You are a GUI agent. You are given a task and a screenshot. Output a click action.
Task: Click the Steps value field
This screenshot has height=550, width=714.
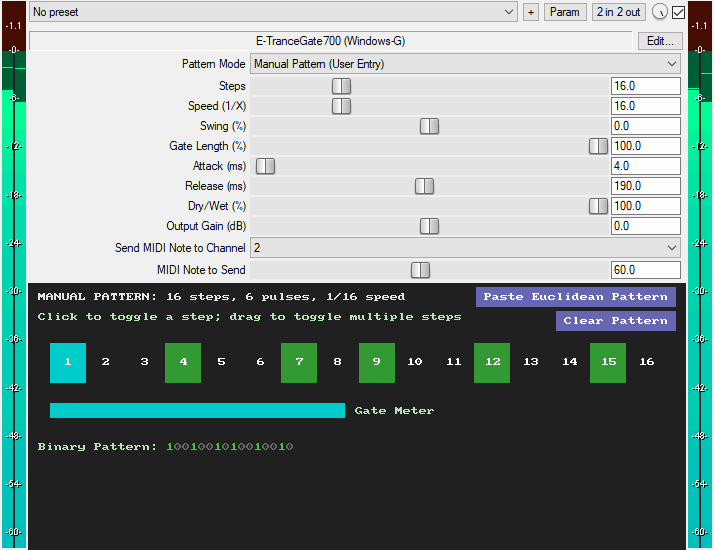pyautogui.click(x=646, y=86)
